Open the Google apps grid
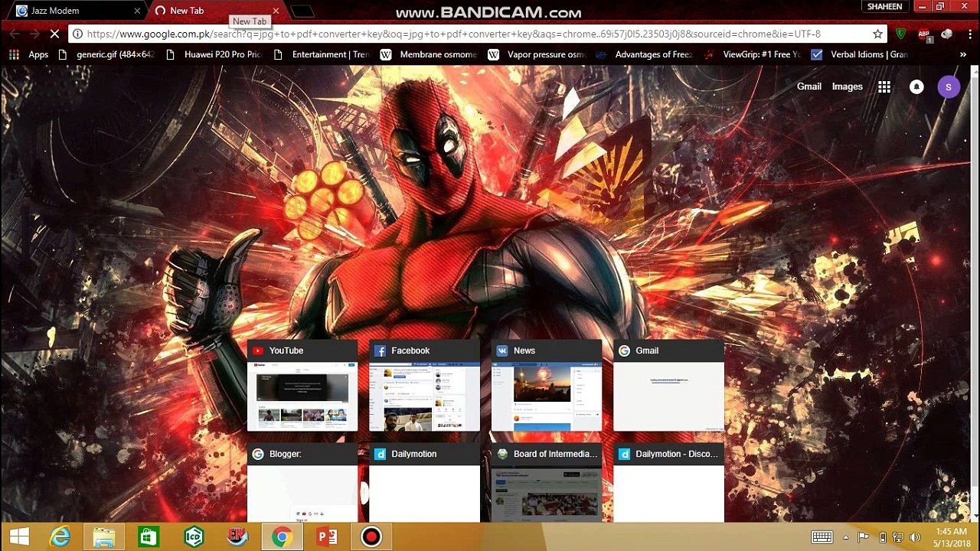 [884, 87]
